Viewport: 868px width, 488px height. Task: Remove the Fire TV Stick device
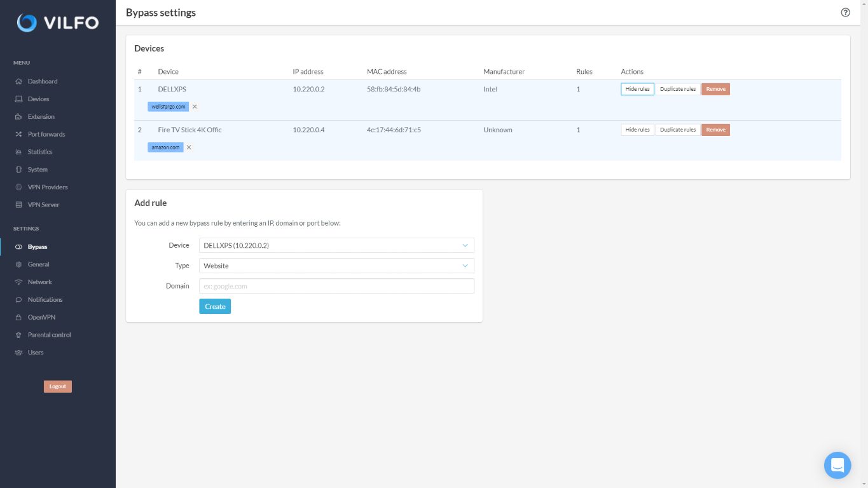point(715,130)
